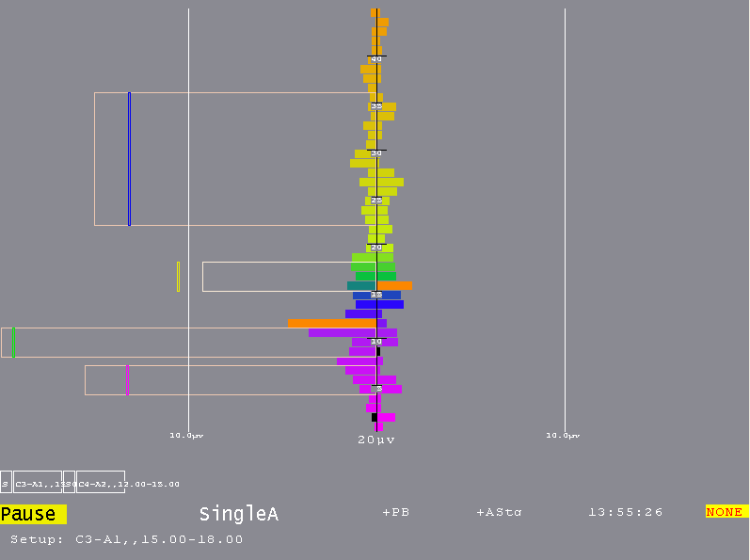Click the 40 Hz frequency axis label
Screen dimensions: 750x560
click(376, 58)
